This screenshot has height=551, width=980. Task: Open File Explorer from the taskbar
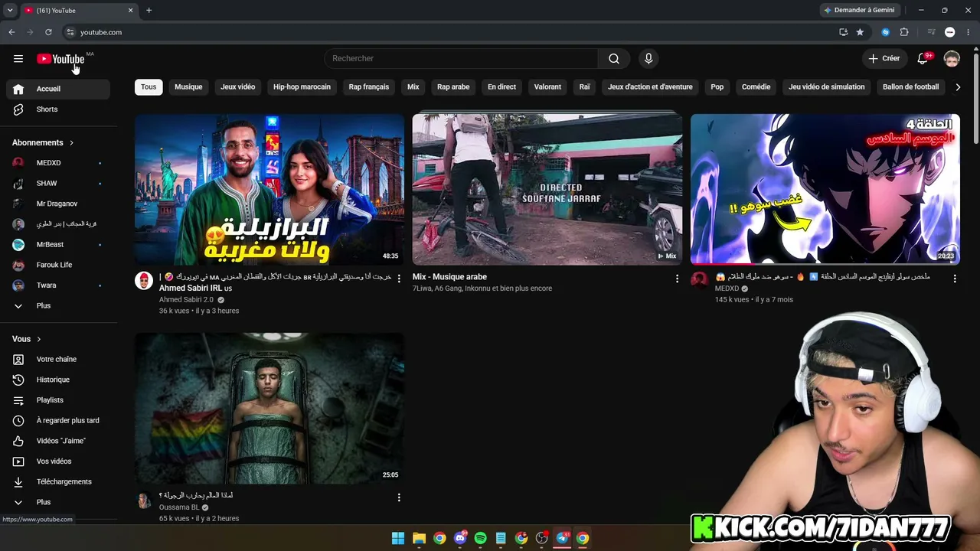pos(419,538)
